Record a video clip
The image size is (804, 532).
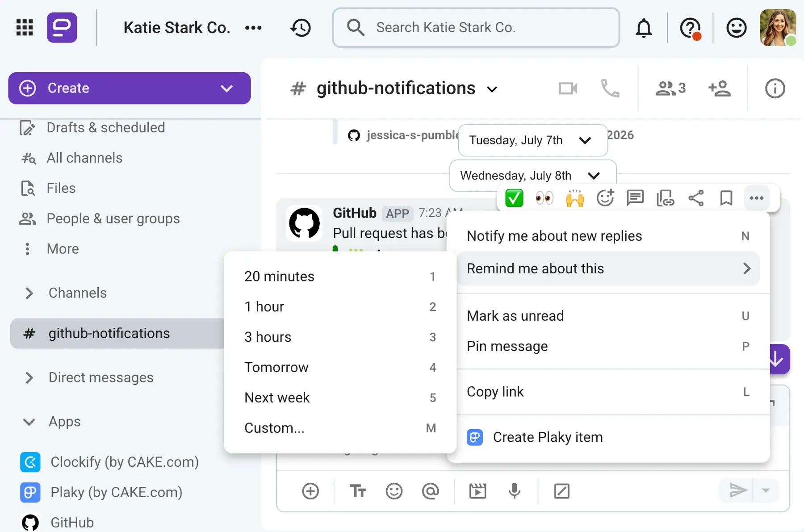(x=477, y=491)
